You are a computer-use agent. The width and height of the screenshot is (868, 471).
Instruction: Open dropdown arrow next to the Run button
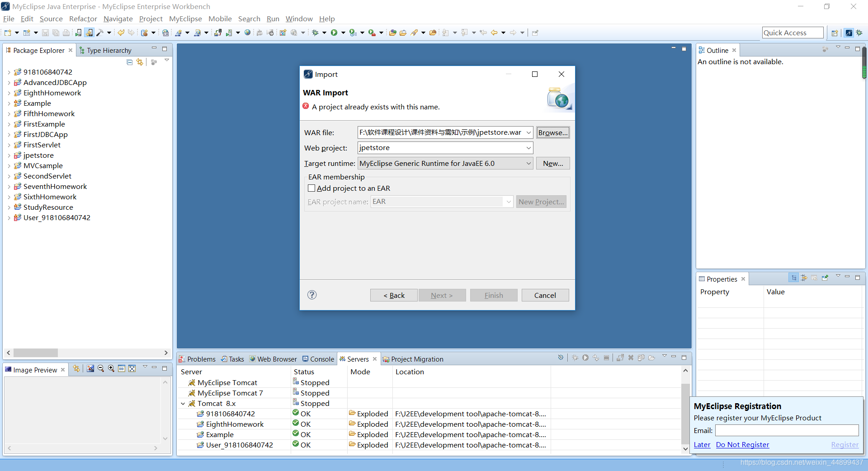pyautogui.click(x=343, y=33)
